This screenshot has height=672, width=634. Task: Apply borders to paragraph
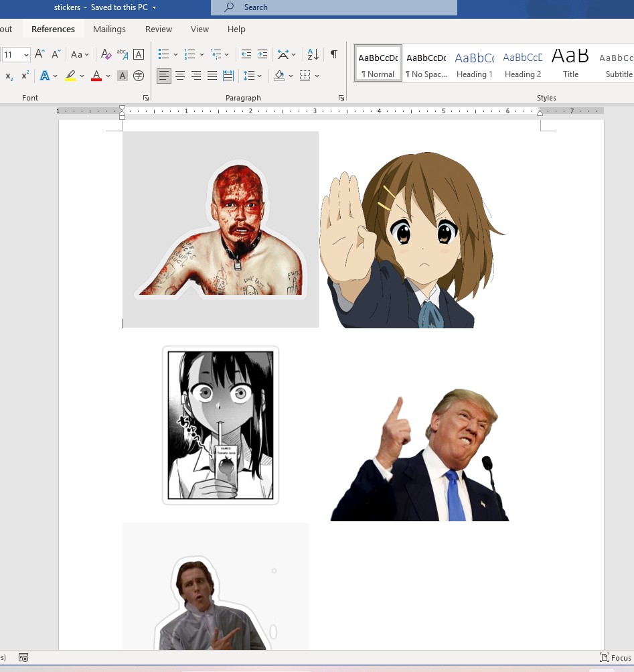305,76
